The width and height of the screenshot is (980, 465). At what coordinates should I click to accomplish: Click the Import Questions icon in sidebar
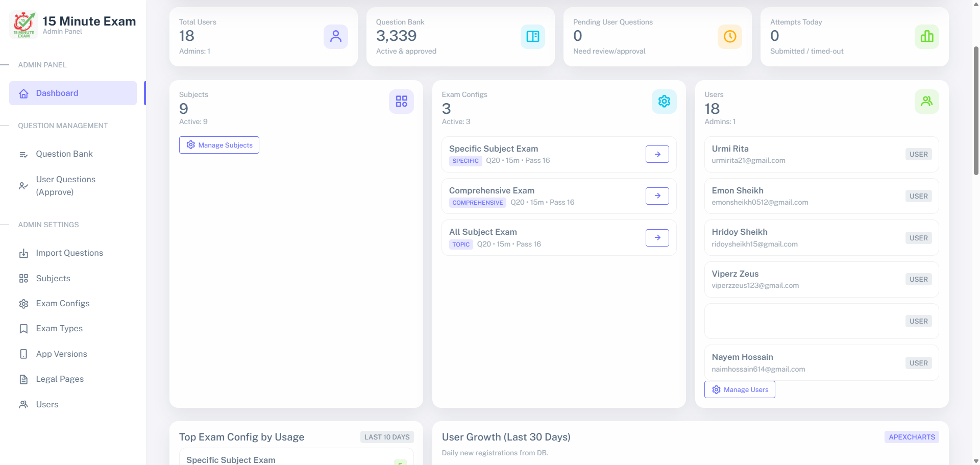point(23,253)
